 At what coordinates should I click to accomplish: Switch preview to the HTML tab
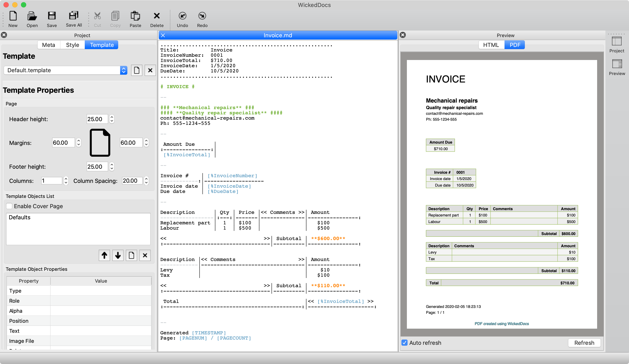click(491, 45)
